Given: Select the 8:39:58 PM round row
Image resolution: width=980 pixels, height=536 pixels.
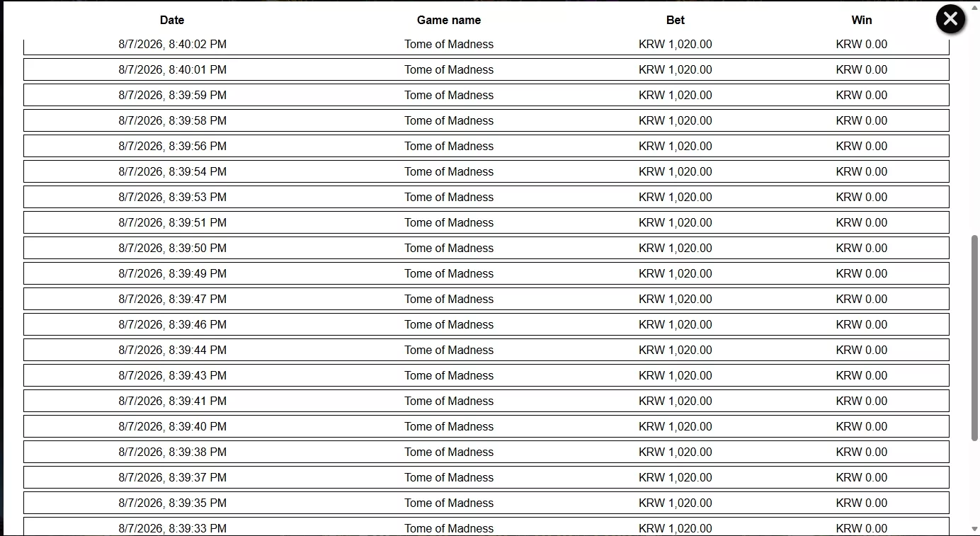Looking at the screenshot, I should [x=486, y=120].
